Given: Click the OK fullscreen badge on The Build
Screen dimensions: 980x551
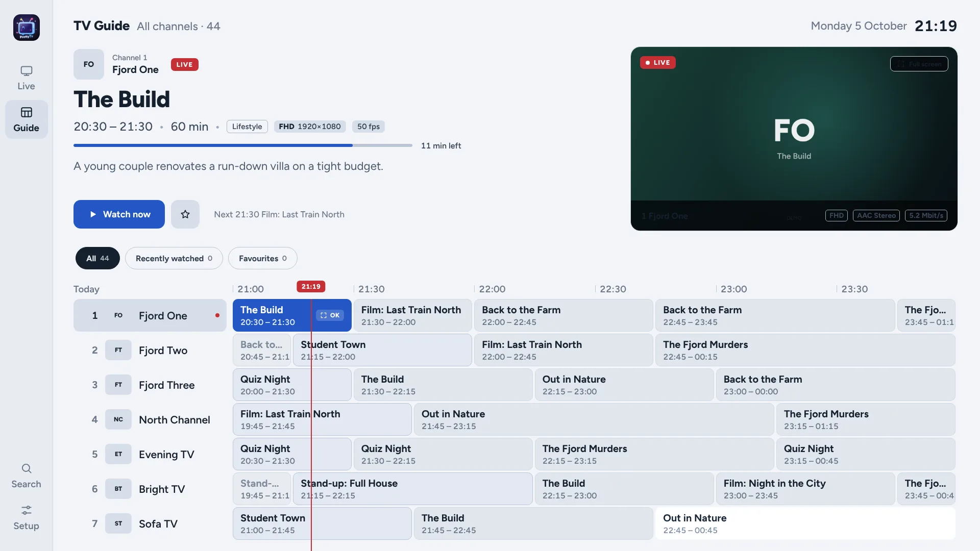Looking at the screenshot, I should 330,315.
